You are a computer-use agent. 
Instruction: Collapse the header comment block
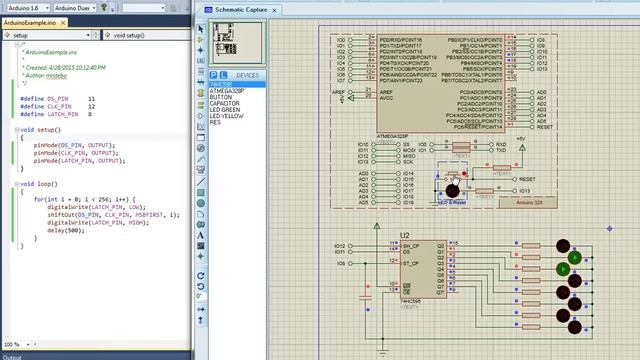17,45
